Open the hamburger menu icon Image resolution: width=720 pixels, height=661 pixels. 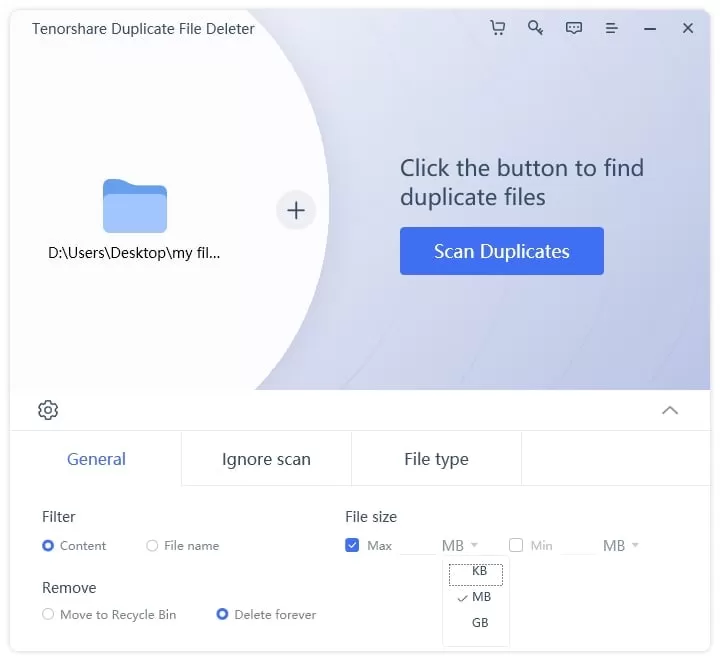coord(611,28)
